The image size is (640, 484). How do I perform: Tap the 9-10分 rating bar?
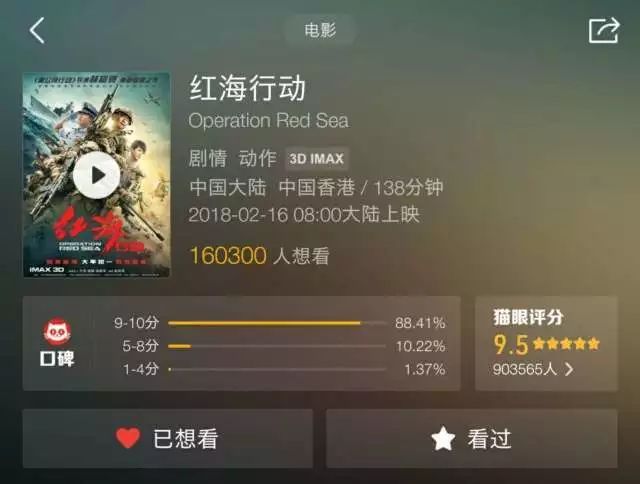(x=277, y=323)
